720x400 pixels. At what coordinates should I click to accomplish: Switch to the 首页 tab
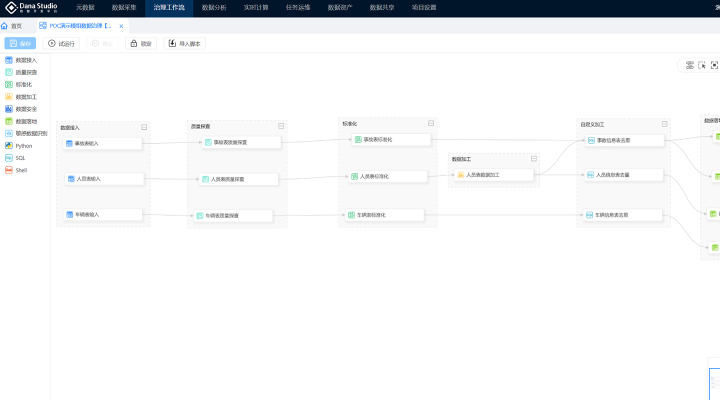pos(12,26)
